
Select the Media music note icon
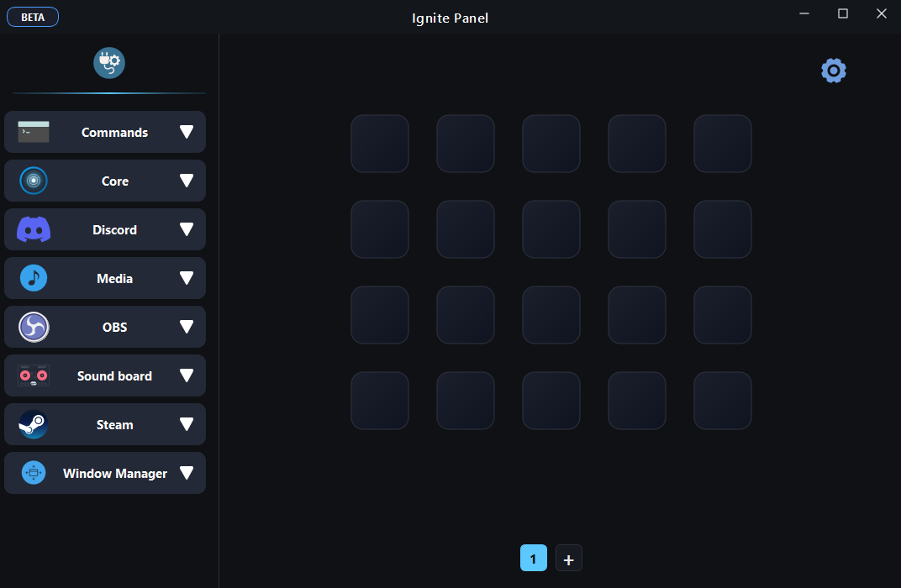coord(34,278)
